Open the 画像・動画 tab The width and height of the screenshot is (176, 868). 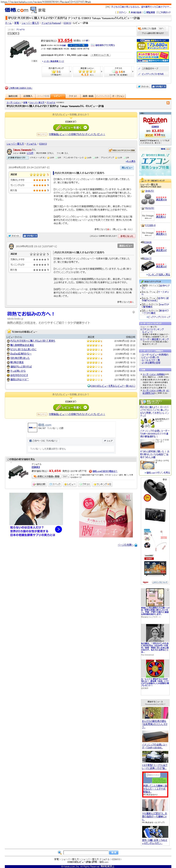click(x=88, y=96)
